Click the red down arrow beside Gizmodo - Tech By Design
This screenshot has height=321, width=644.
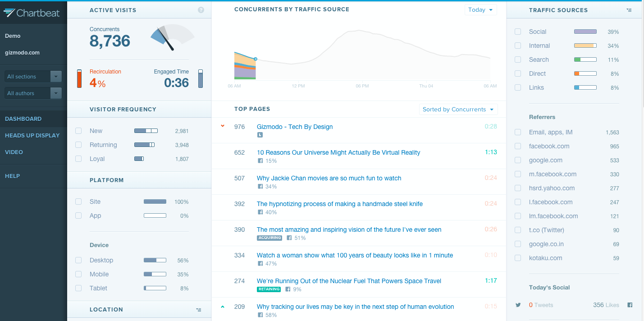(x=222, y=126)
